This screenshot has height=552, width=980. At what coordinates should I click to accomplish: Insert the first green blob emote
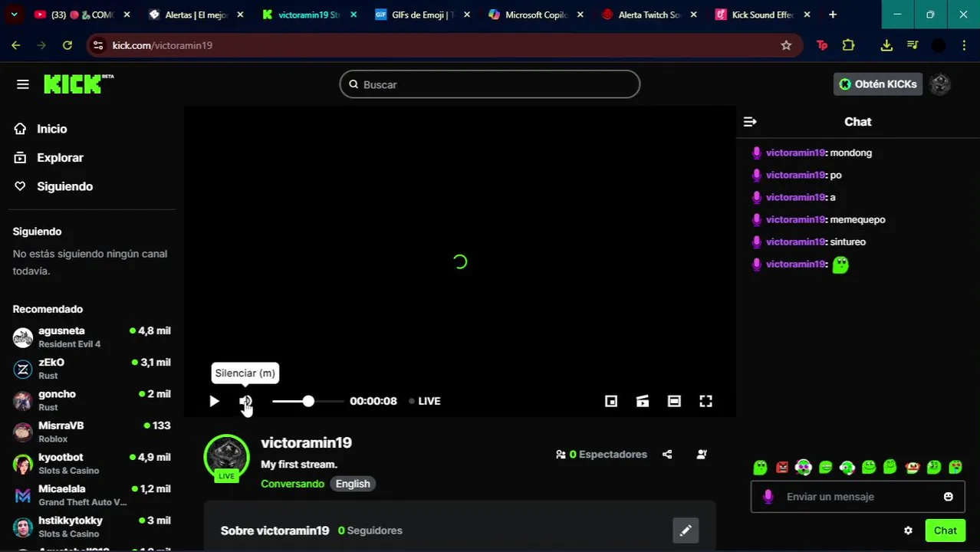pyautogui.click(x=760, y=467)
